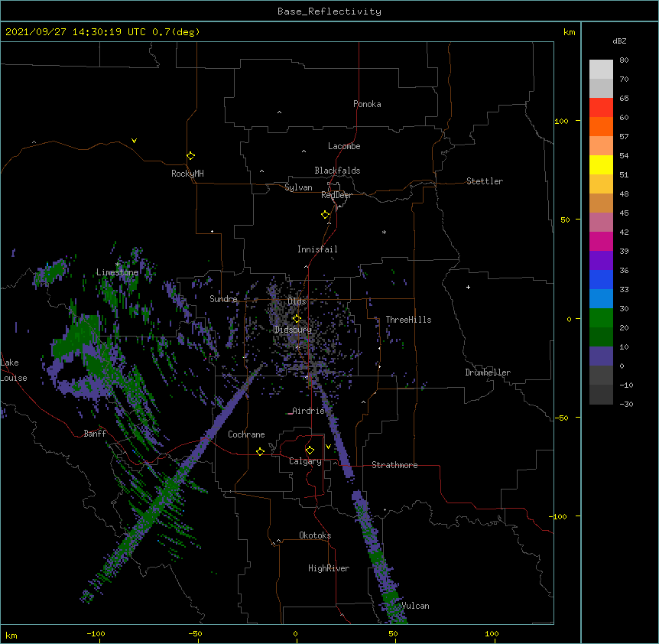Pick the slate purple 0-10 dBZ swatch
Screen dimensions: 659x644
point(601,356)
